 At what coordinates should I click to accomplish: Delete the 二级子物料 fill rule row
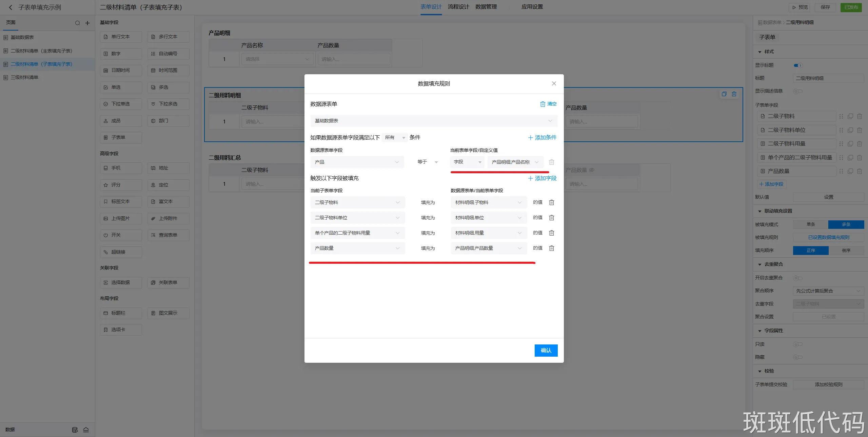552,202
